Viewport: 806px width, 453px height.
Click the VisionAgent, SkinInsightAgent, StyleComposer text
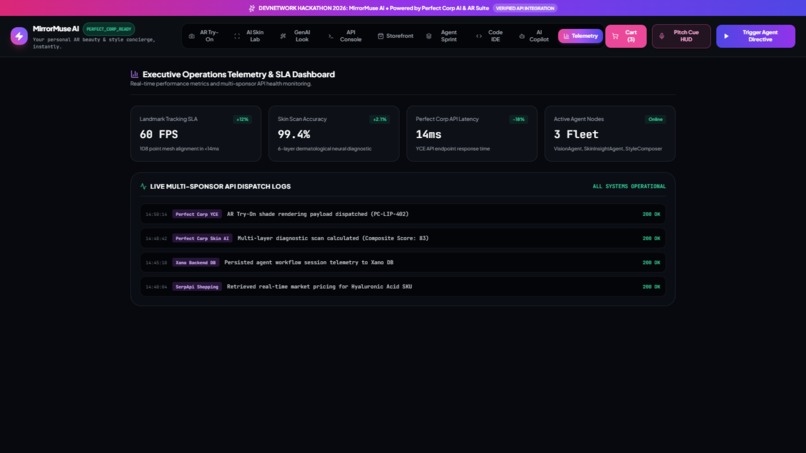[608, 149]
